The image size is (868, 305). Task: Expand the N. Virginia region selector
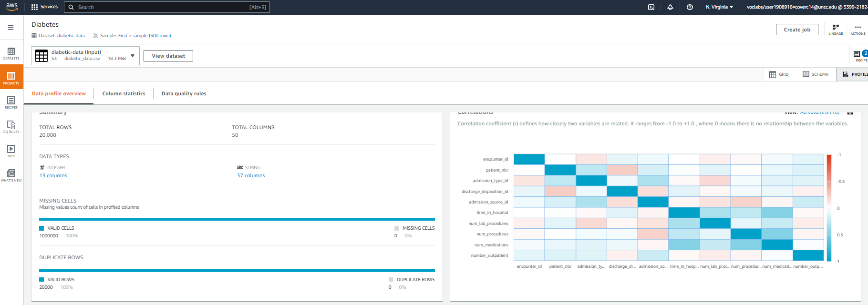719,7
